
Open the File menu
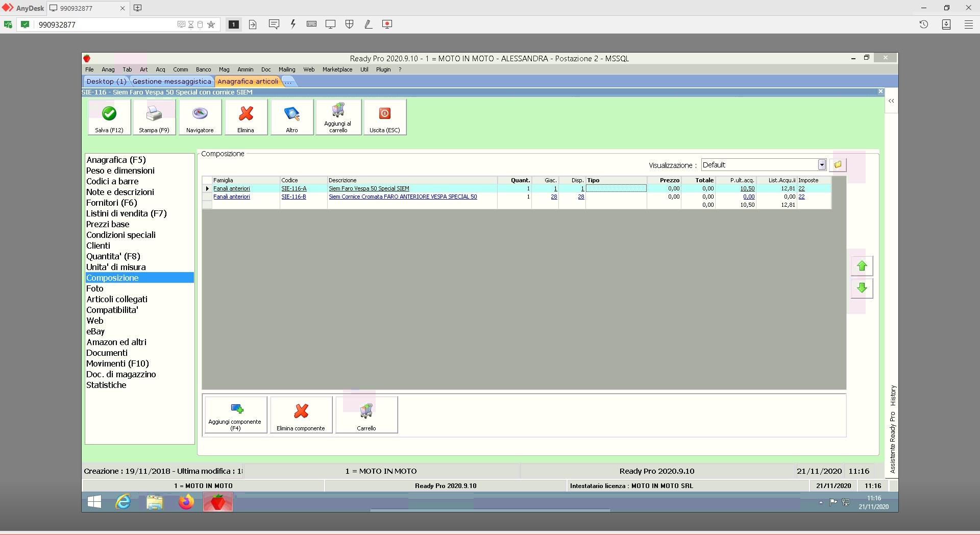89,69
